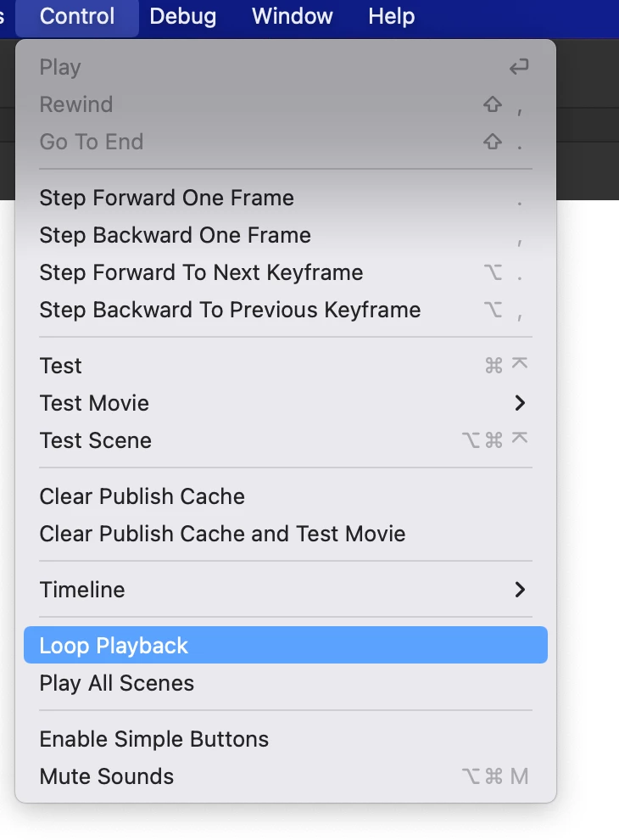Viewport: 619px width, 840px height.
Task: Click Clear Publish Cache
Action: pyautogui.click(x=142, y=496)
